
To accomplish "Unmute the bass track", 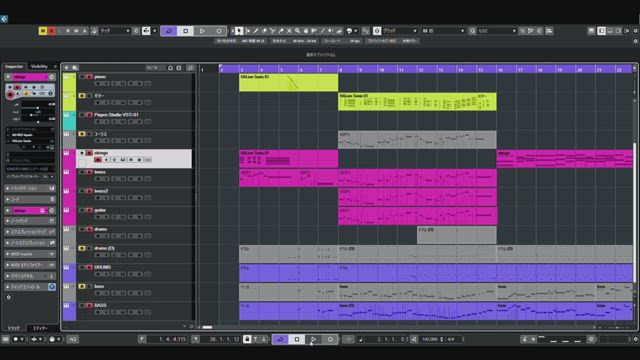I will (82, 287).
